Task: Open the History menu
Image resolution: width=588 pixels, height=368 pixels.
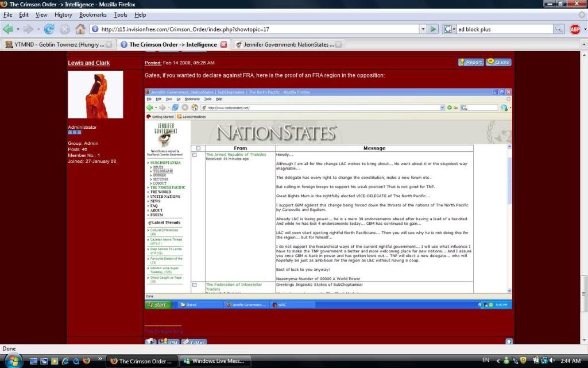Action: pos(63,14)
